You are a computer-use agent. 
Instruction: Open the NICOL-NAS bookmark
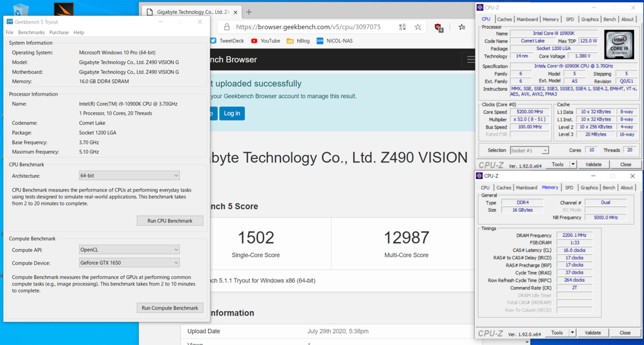(335, 41)
